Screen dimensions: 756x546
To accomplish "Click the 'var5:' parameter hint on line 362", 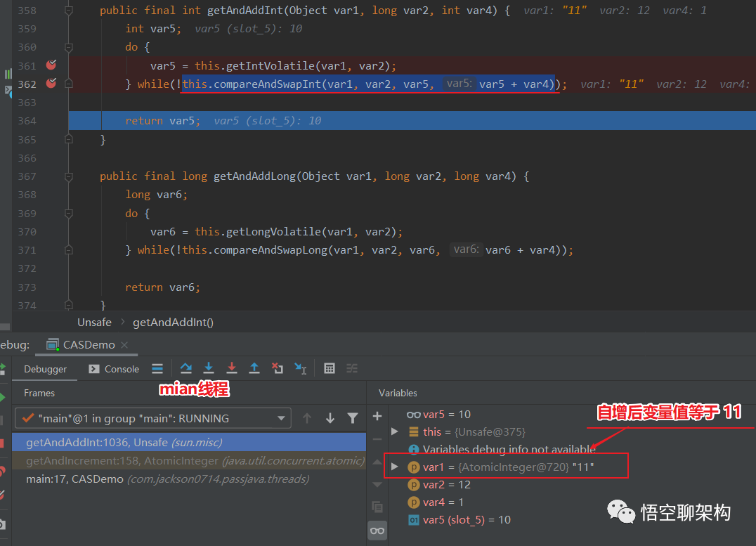I will [460, 84].
